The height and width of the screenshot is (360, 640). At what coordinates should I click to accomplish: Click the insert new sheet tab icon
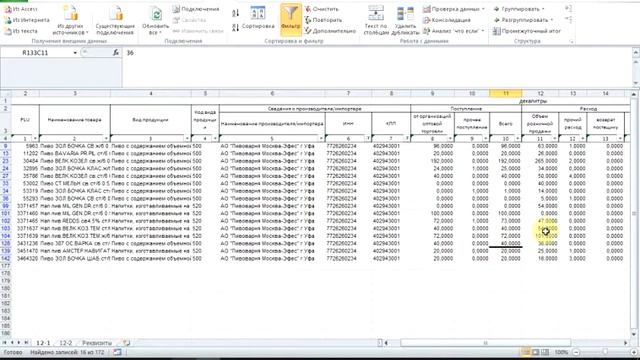tap(127, 343)
